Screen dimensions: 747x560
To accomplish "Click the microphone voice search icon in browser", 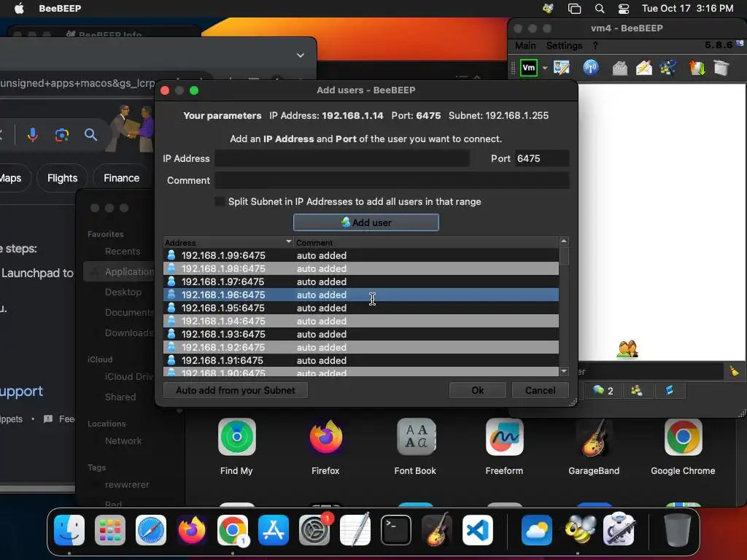I will tap(32, 135).
